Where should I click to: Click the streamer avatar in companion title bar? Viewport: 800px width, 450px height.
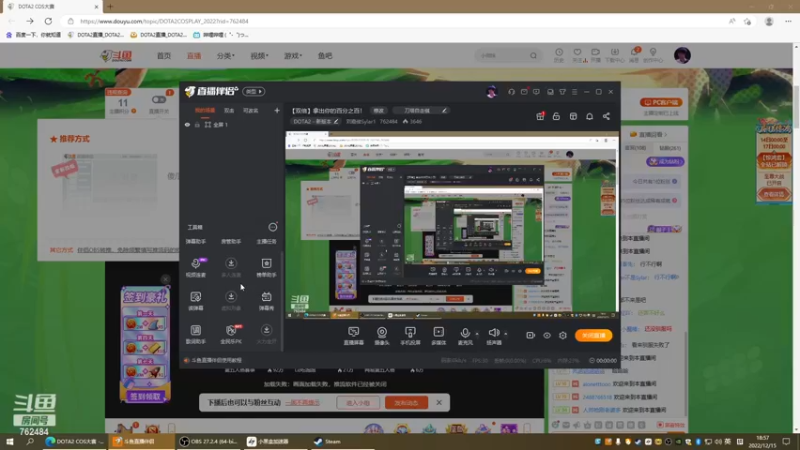point(491,92)
